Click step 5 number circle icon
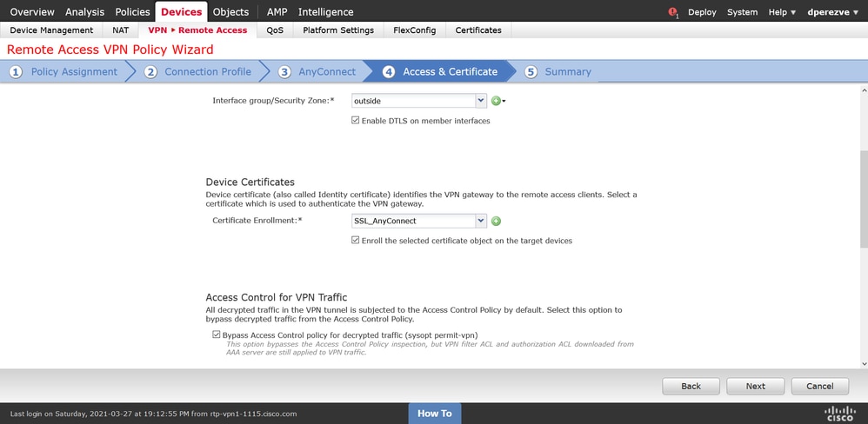This screenshot has height=424, width=868. tap(531, 72)
